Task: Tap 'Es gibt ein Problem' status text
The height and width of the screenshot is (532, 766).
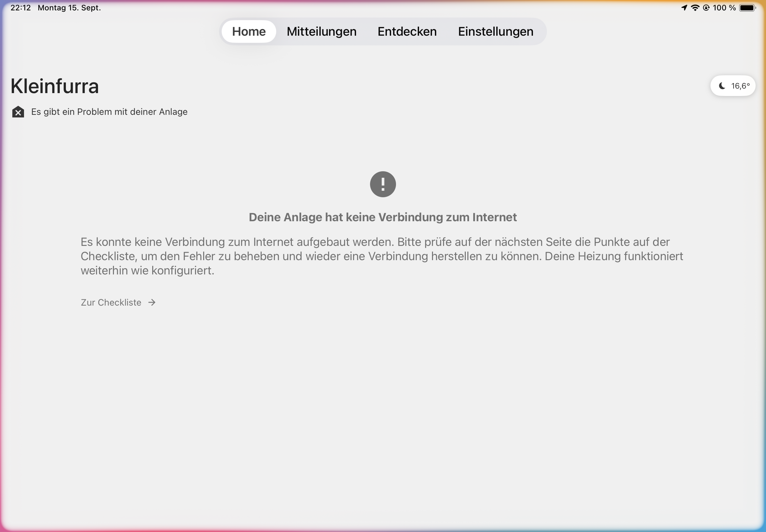Action: point(109,112)
